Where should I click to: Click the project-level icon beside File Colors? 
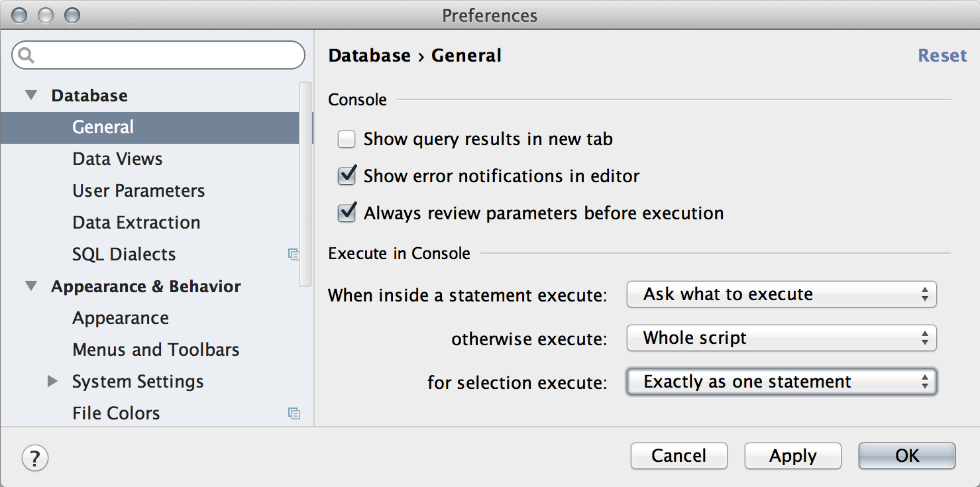tap(294, 413)
